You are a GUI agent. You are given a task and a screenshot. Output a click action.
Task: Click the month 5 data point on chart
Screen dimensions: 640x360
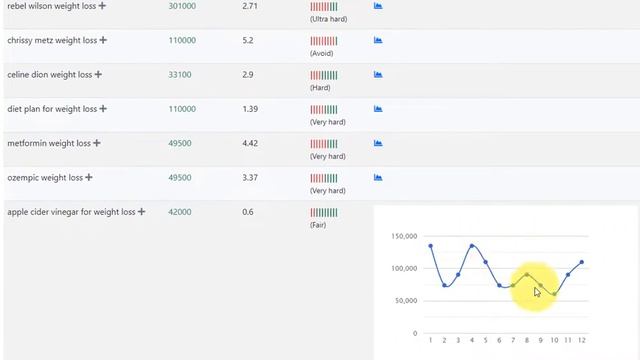(486, 262)
